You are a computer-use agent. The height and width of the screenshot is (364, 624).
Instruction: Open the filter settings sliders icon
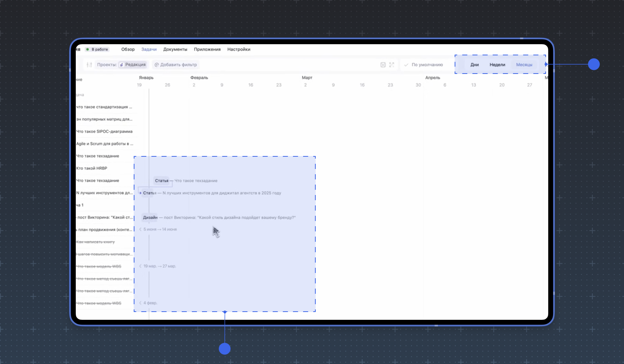(89, 65)
